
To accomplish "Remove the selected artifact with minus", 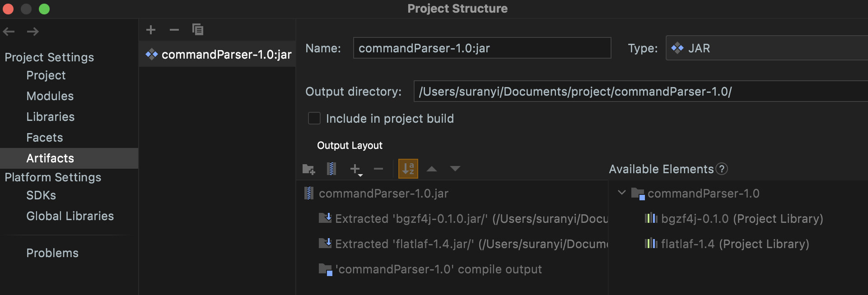I will click(x=174, y=30).
